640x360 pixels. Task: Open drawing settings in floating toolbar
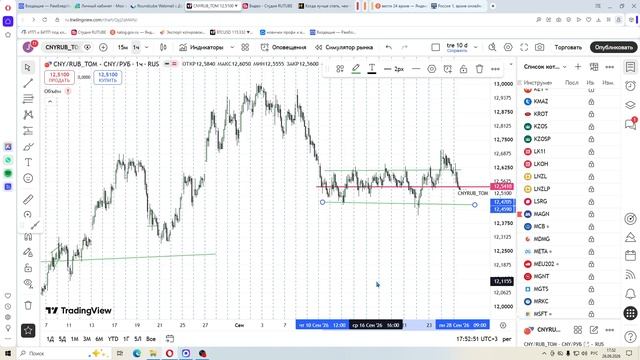(431, 69)
